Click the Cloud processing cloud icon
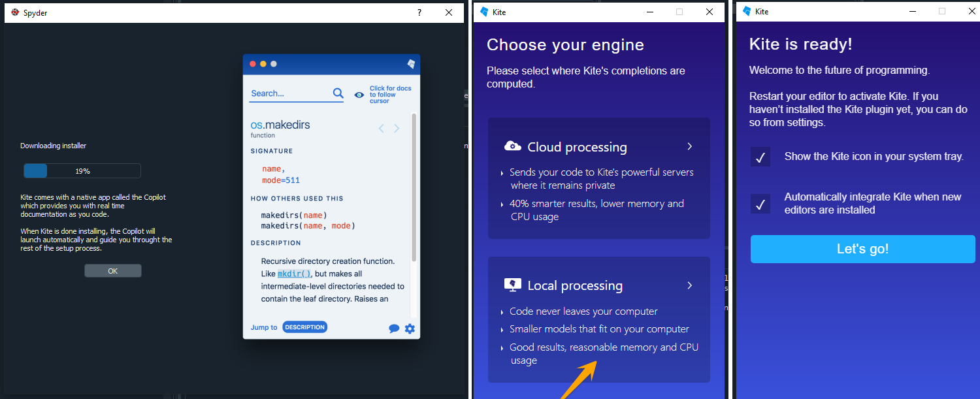Screen dimensions: 980x399 click(513, 146)
